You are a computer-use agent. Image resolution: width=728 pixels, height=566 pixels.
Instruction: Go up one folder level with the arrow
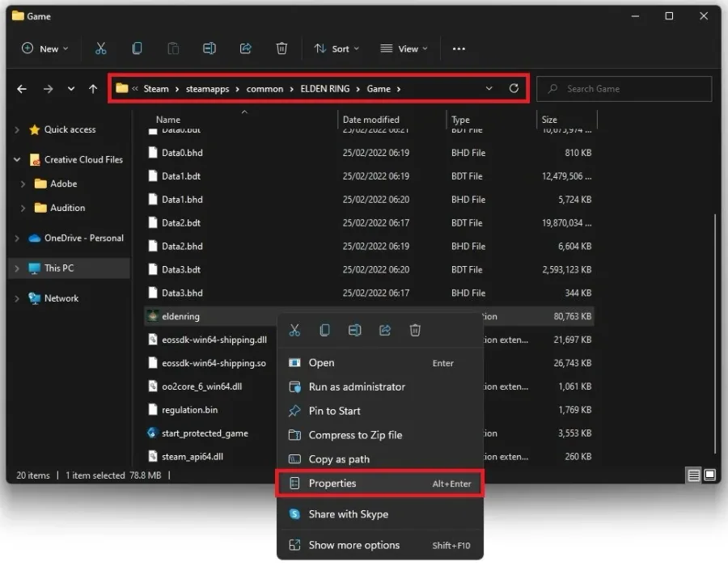tap(93, 88)
